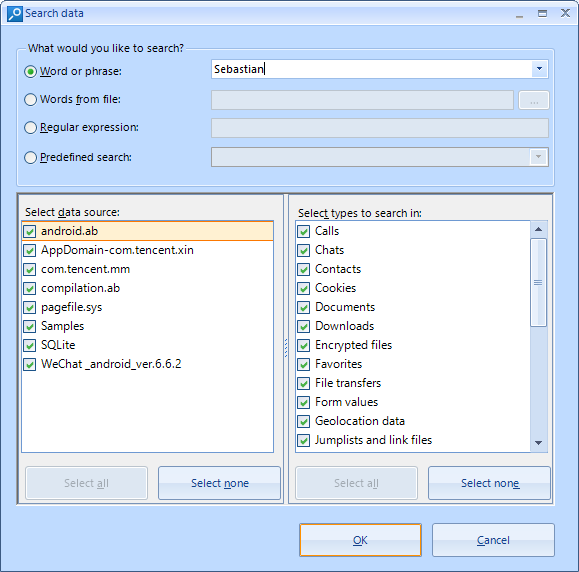Expand the Word or phrase history dropdown
This screenshot has width=579, height=572.
coord(539,69)
